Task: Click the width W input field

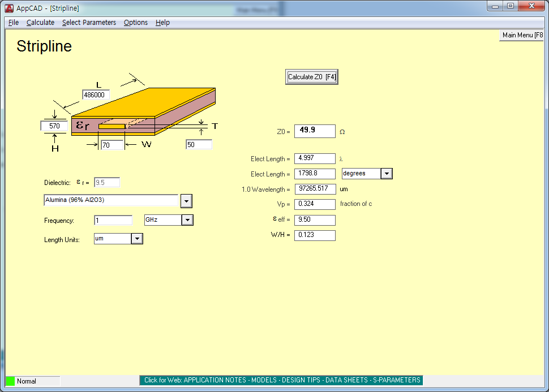Action: click(112, 145)
